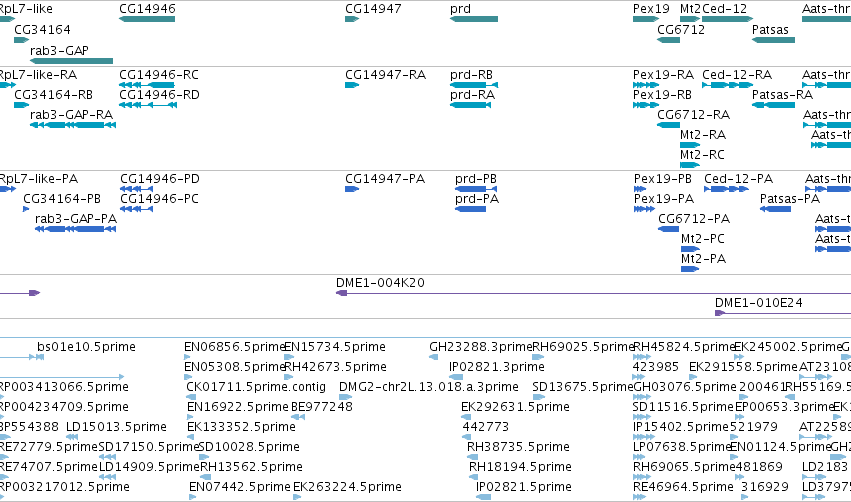Screen dimensions: 851x502
Task: Select the Ced-12 gene bar
Action: point(727,19)
